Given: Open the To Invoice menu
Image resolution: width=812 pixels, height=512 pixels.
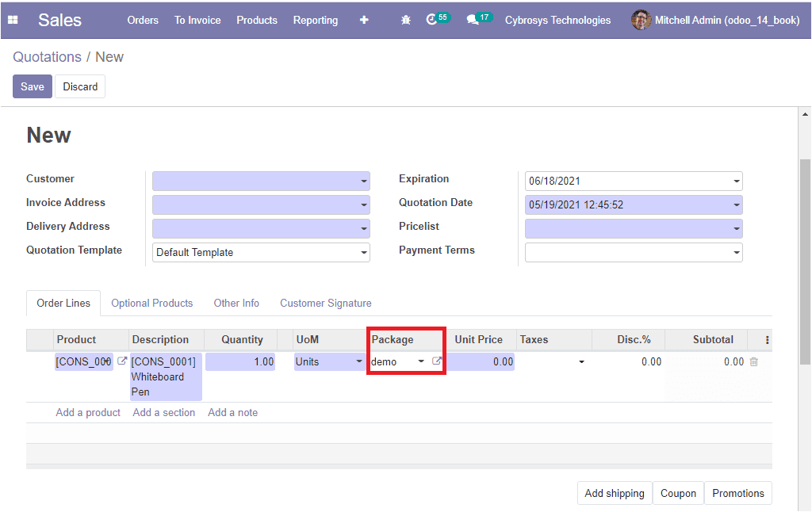Looking at the screenshot, I should click(197, 20).
